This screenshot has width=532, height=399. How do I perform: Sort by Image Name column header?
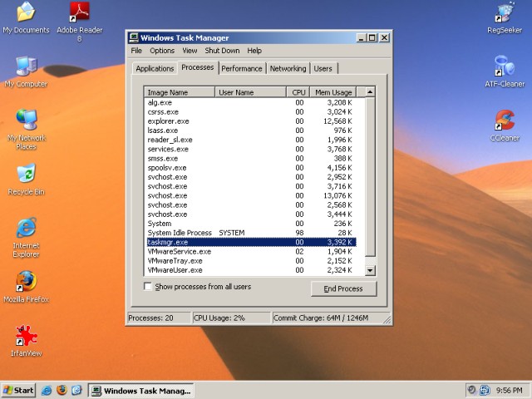tap(180, 92)
